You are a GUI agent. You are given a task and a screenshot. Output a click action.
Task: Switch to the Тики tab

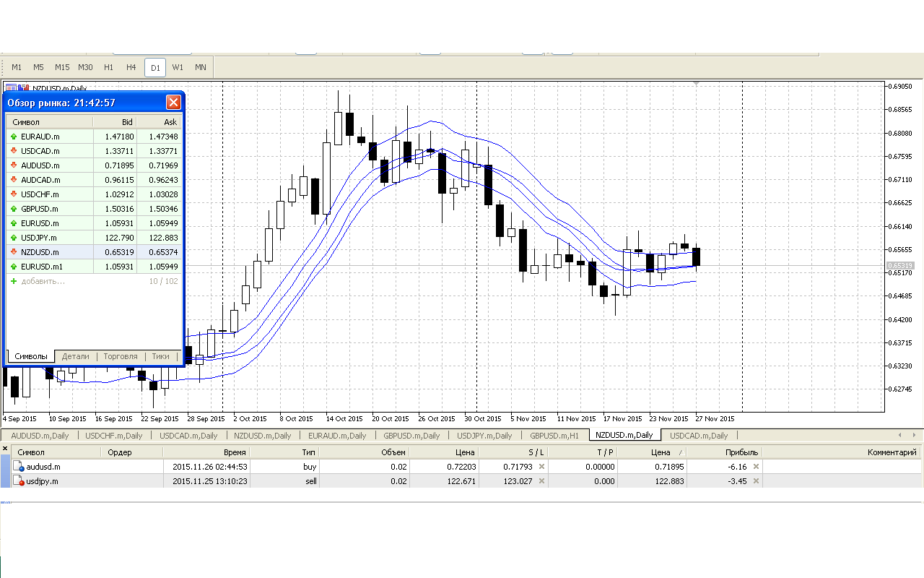(x=160, y=356)
